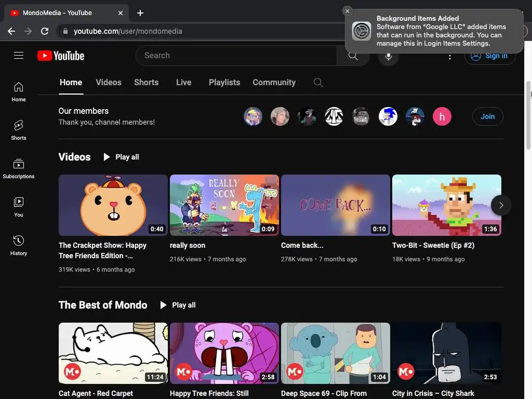Click the search magnifier button
Screen dimensions: 532x399
353,56
